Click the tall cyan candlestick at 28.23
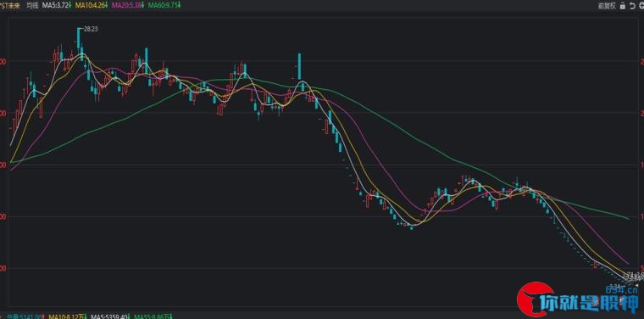 point(79,38)
